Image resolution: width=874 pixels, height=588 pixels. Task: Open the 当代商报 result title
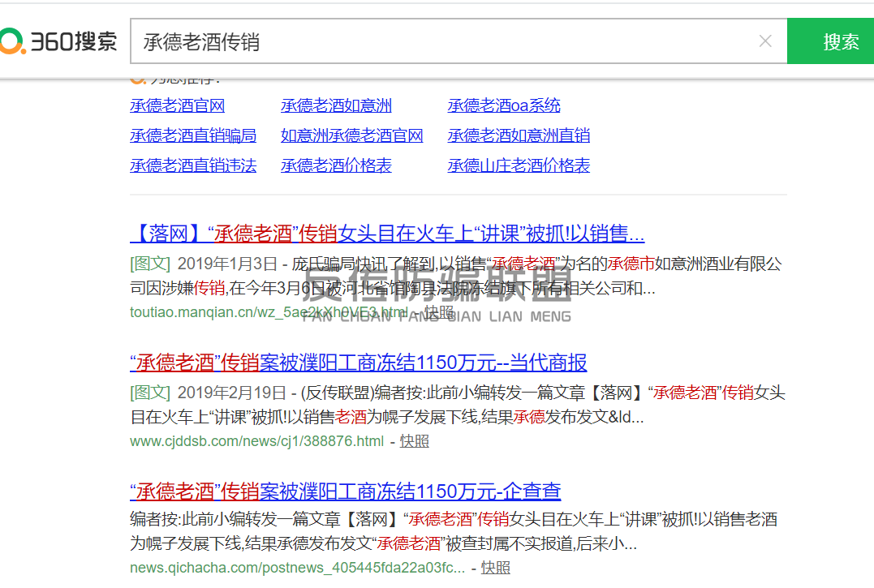(x=358, y=363)
